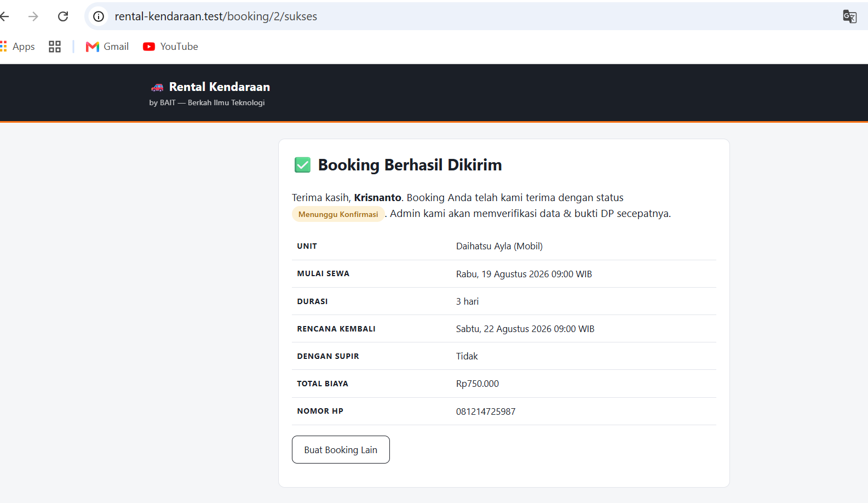
Task: Click the Menunggu Konfirmasi status badge
Action: point(338,214)
